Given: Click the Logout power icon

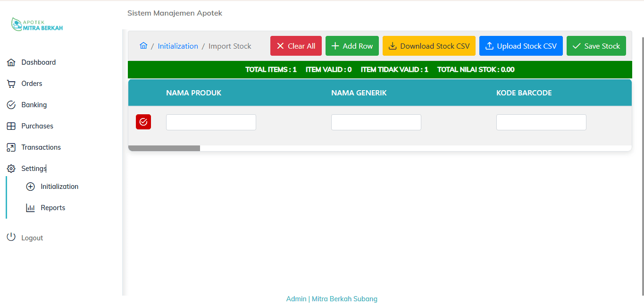Looking at the screenshot, I should 11,237.
